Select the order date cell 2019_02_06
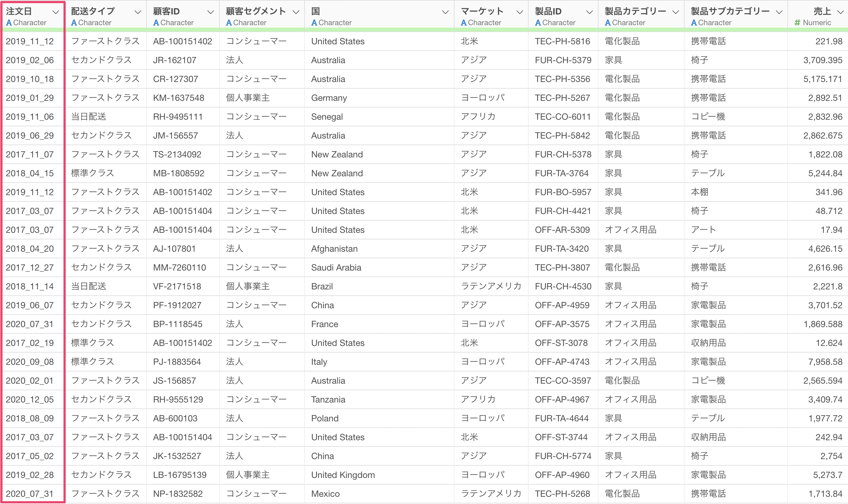 click(x=30, y=60)
